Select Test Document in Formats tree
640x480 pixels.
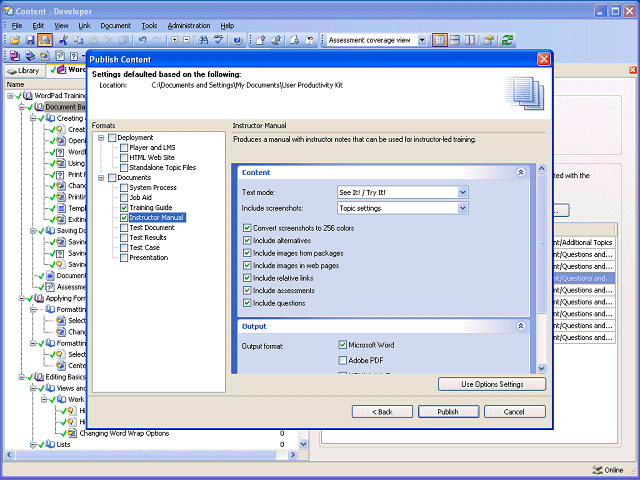coord(152,227)
